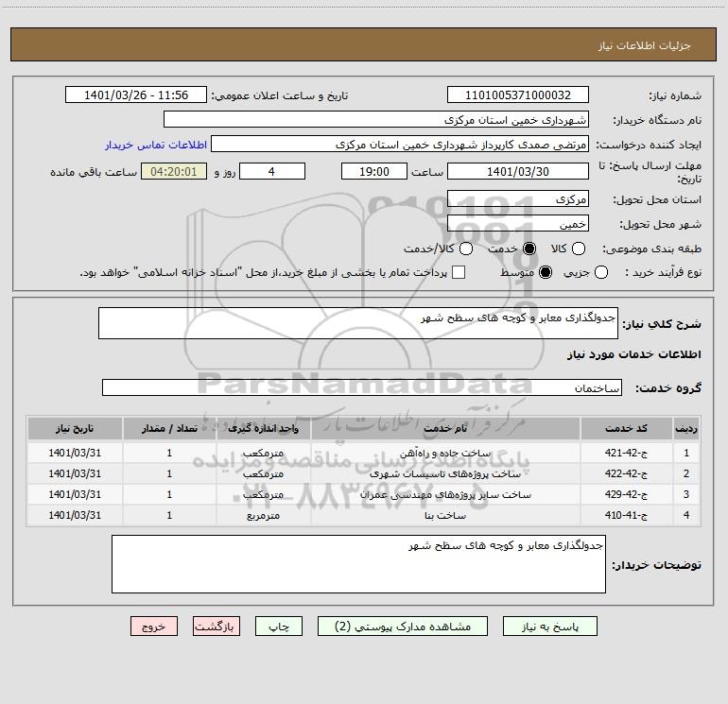Screen dimensions: 728x704
Task: Click service name ساخت پروژه‌های تاسیسات شهری
Action: pos(445,473)
